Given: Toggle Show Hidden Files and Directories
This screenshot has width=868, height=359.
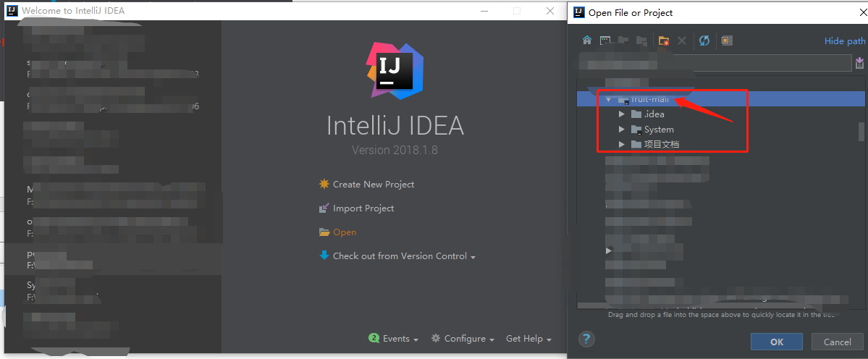Looking at the screenshot, I should (727, 41).
